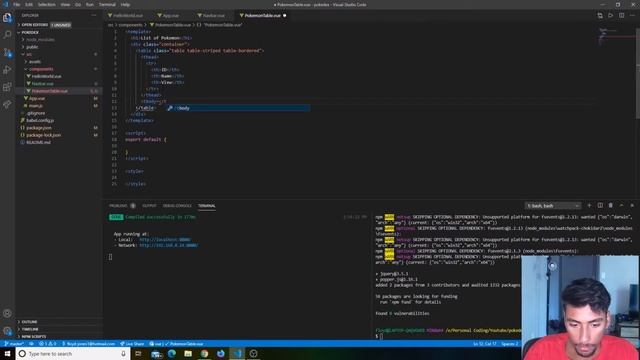Image resolution: width=640 pixels, height=360 pixels.
Task: Close the terminal panel
Action: [x=632, y=206]
